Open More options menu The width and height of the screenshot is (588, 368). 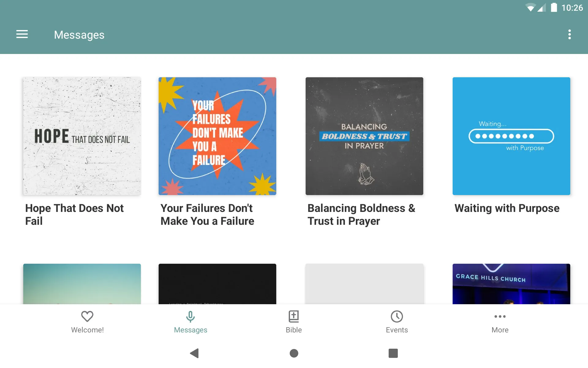pyautogui.click(x=571, y=35)
